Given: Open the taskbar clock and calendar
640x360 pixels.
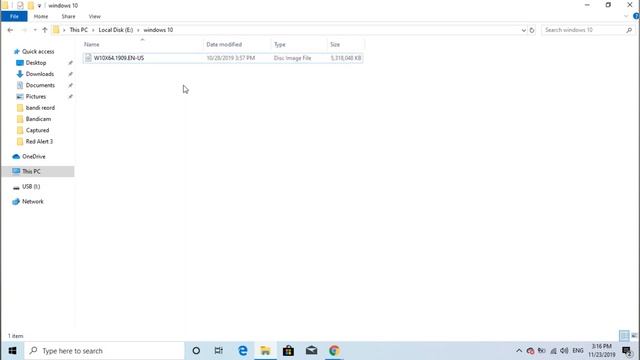Looking at the screenshot, I should pyautogui.click(x=602, y=351).
